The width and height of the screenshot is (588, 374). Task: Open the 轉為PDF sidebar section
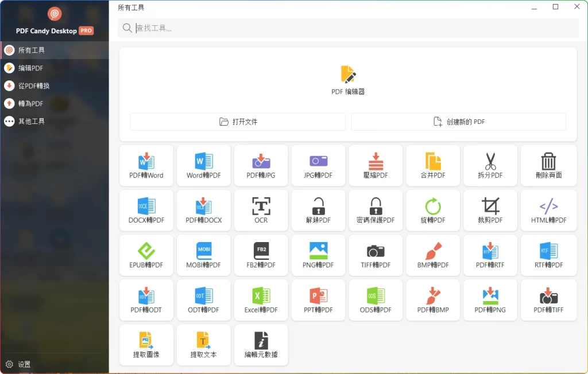coord(30,104)
